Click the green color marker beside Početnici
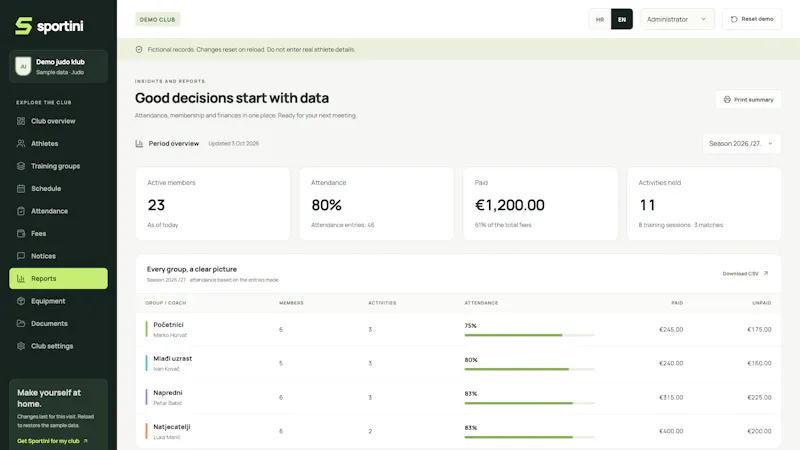800x450 pixels. pyautogui.click(x=146, y=329)
